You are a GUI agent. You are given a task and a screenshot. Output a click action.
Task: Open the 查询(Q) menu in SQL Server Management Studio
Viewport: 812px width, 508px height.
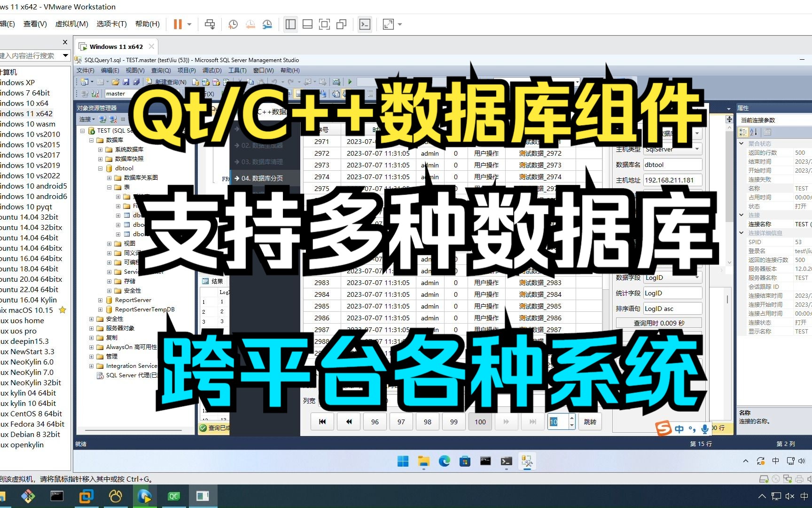[161, 71]
